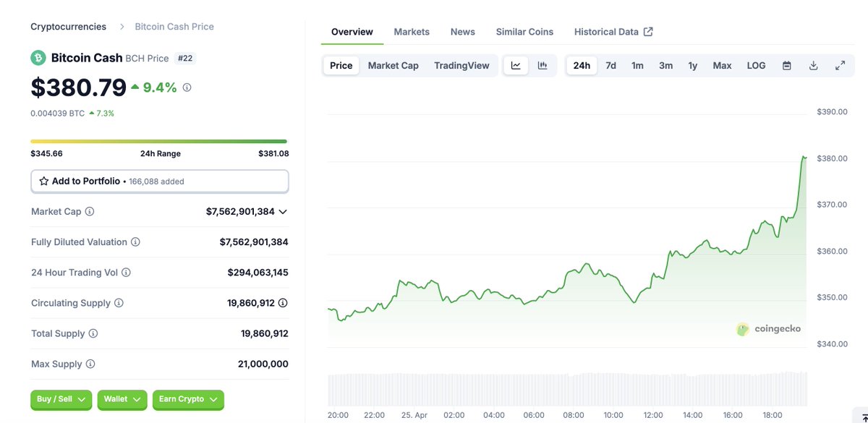Image resolution: width=868 pixels, height=423 pixels.
Task: Open the calendar date range picker
Action: 787,66
